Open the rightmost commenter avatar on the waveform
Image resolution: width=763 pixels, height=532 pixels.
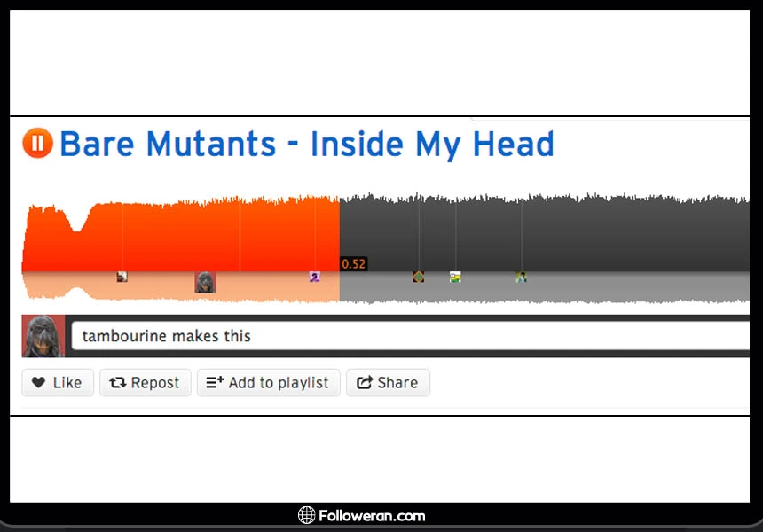coord(521,277)
